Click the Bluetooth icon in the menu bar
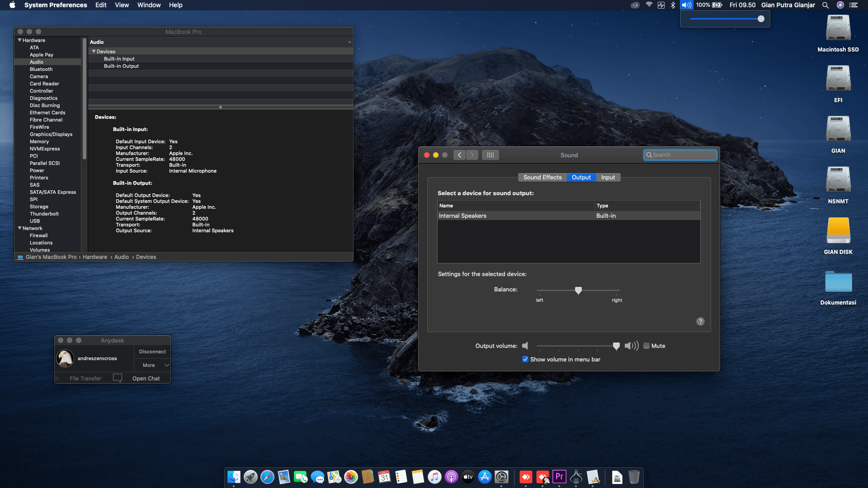This screenshot has width=868, height=488. 673,5
